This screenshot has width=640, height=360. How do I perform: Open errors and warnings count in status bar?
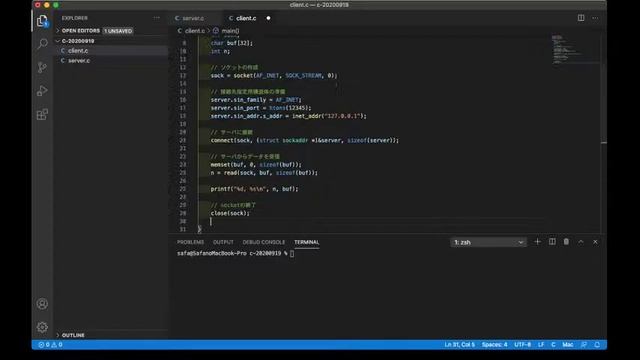pyautogui.click(x=51, y=345)
